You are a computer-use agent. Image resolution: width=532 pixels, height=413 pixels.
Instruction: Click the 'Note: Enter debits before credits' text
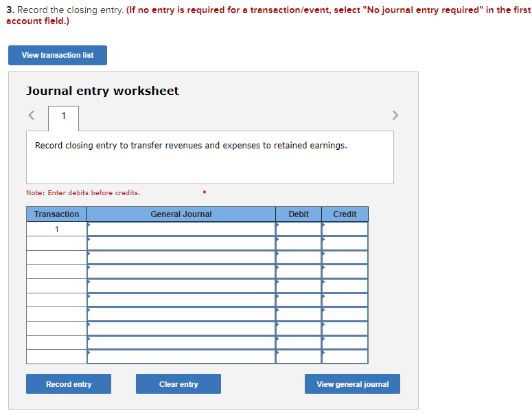pyautogui.click(x=83, y=193)
